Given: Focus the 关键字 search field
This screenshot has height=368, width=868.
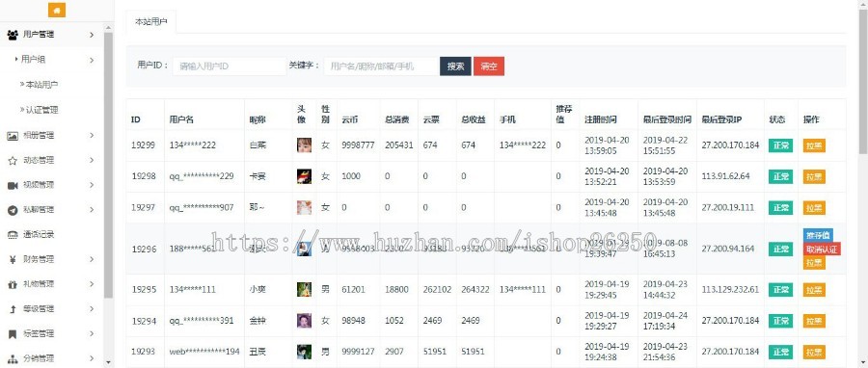Looking at the screenshot, I should click(x=381, y=66).
